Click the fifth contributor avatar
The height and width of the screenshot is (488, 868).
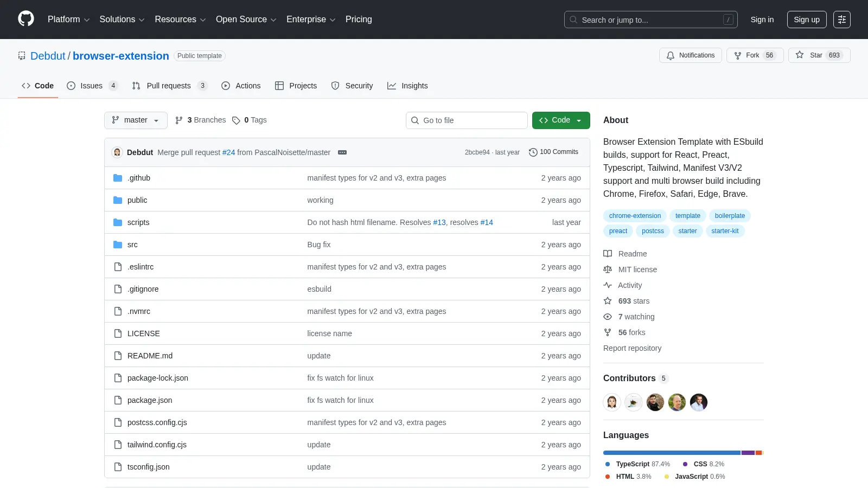point(699,402)
